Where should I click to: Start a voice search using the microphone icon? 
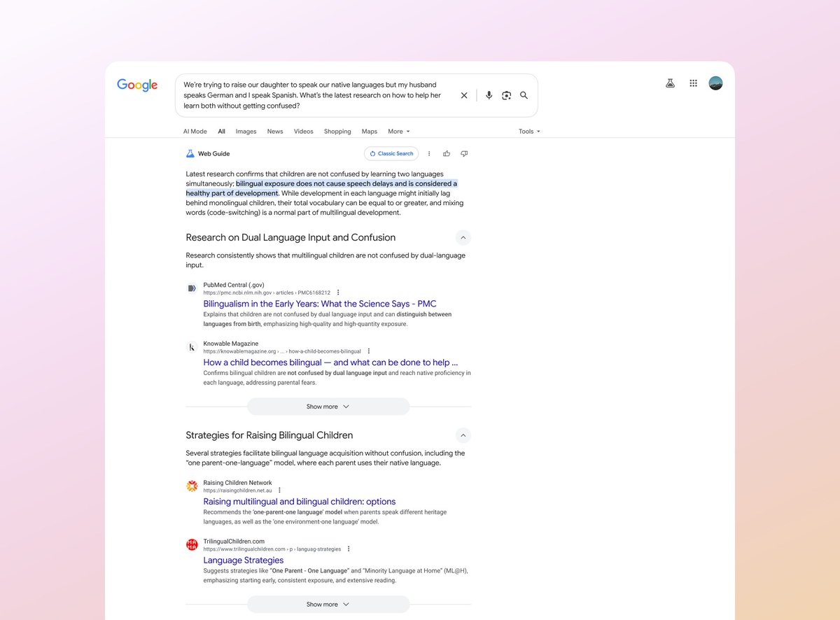pyautogui.click(x=489, y=95)
